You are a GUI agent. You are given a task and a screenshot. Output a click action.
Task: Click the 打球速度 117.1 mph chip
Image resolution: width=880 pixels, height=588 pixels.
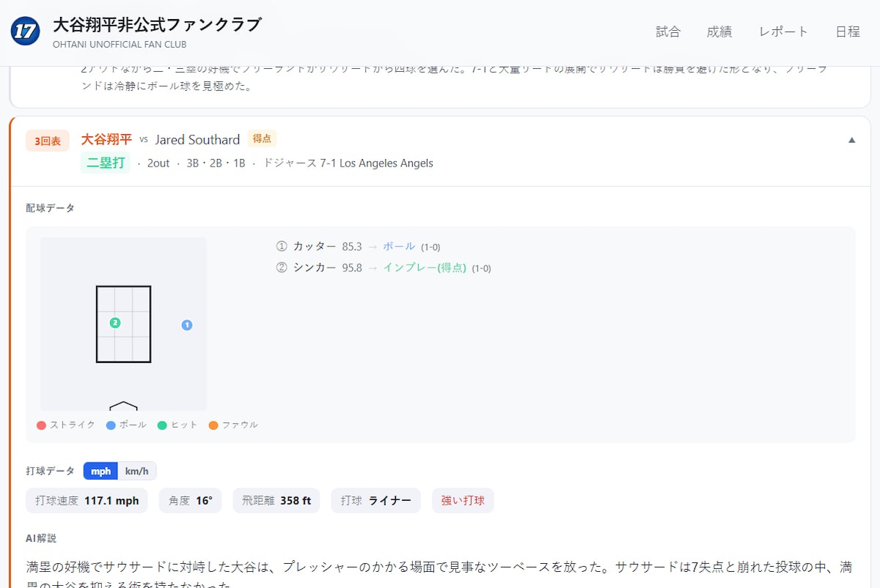(x=87, y=501)
